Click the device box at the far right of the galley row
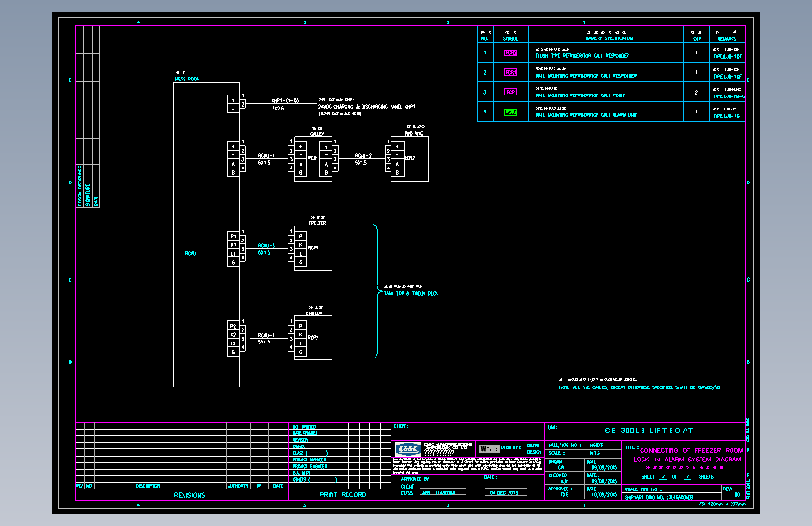Image resolution: width=812 pixels, height=526 pixels. tap(409, 158)
